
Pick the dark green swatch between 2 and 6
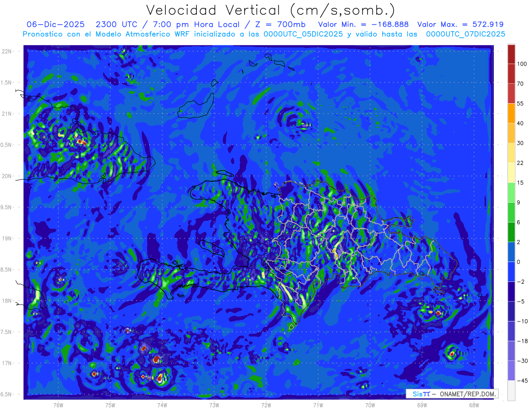pyautogui.click(x=512, y=231)
